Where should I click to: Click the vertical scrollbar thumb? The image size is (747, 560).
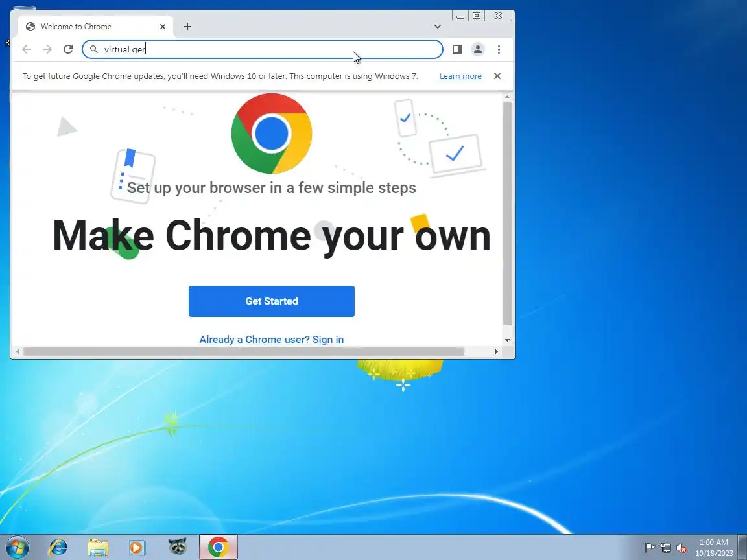coord(507,213)
